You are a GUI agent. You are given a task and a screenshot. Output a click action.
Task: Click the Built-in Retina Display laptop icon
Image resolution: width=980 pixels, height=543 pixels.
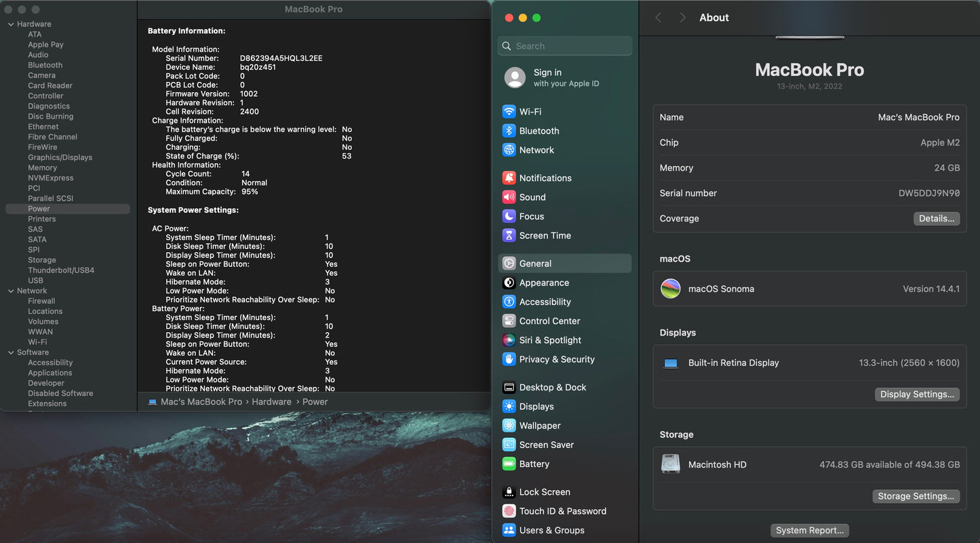(x=671, y=363)
